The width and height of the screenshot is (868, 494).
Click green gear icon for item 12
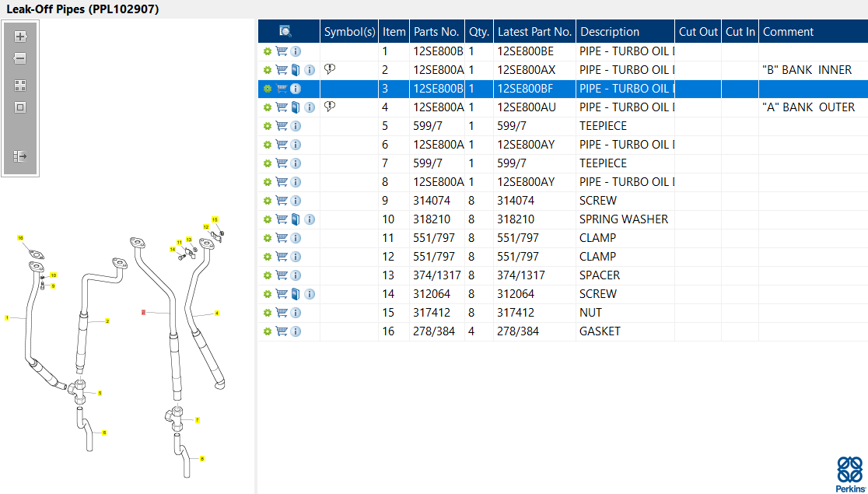268,257
